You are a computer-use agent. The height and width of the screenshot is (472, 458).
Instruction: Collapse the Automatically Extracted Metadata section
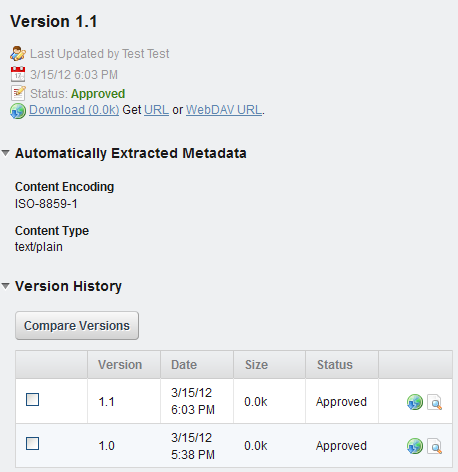coord(6,153)
